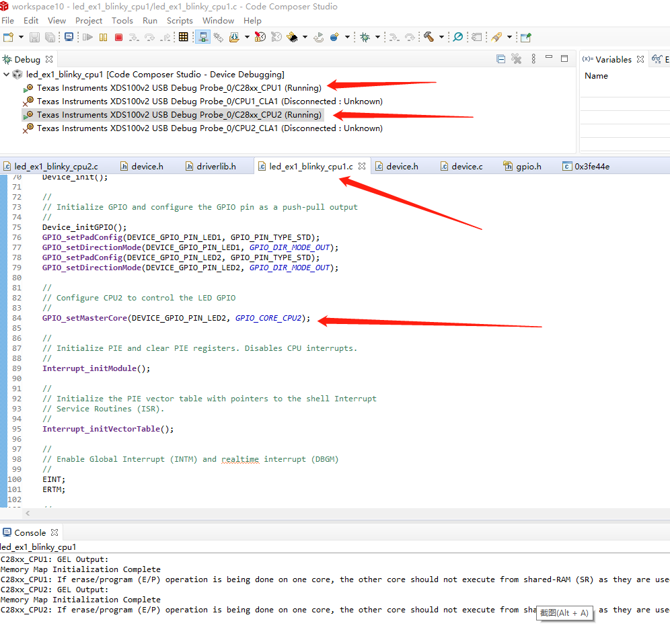Click the Step Into icon

click(134, 38)
